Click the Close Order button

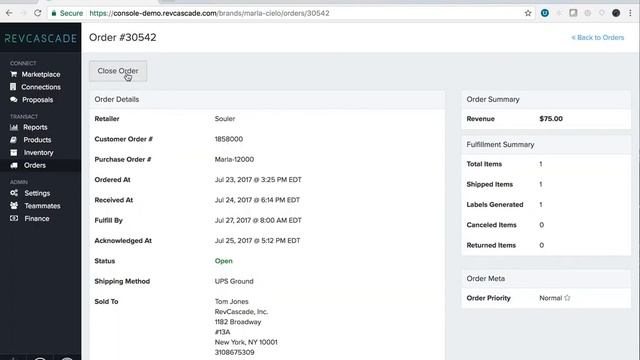pos(118,71)
